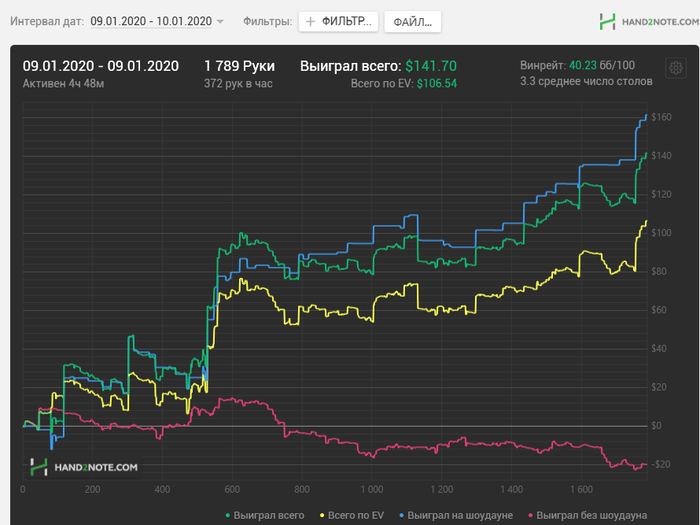This screenshot has height=525, width=700.
Task: Click the plus icon on the ФИЛЬТР button
Action: click(x=310, y=21)
